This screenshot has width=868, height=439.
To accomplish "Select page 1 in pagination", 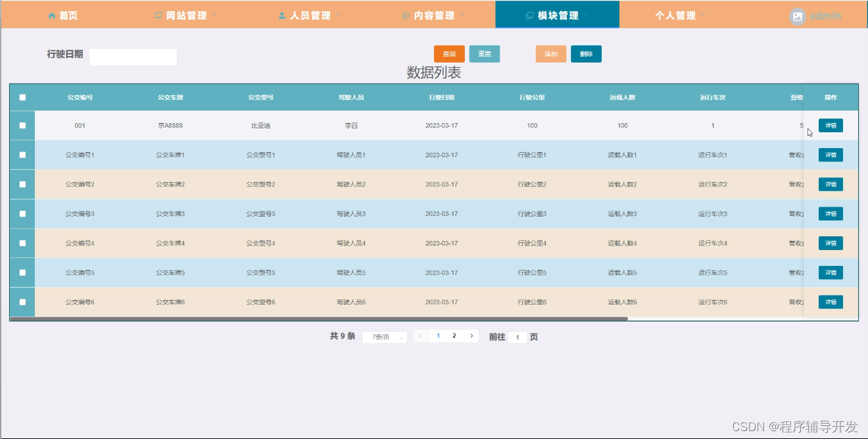I will coord(439,336).
